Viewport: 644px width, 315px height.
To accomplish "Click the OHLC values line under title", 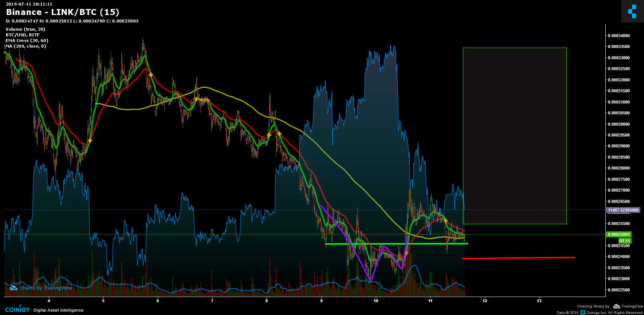I will [x=72, y=21].
